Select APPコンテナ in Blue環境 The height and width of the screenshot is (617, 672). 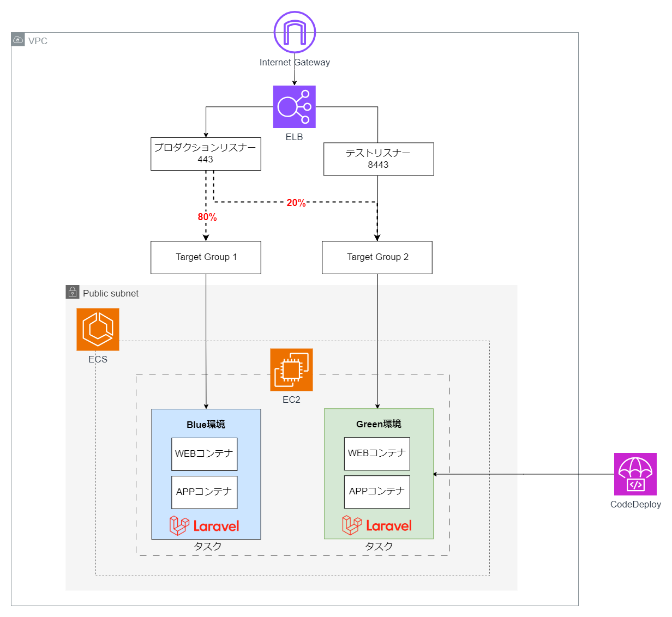pyautogui.click(x=205, y=492)
